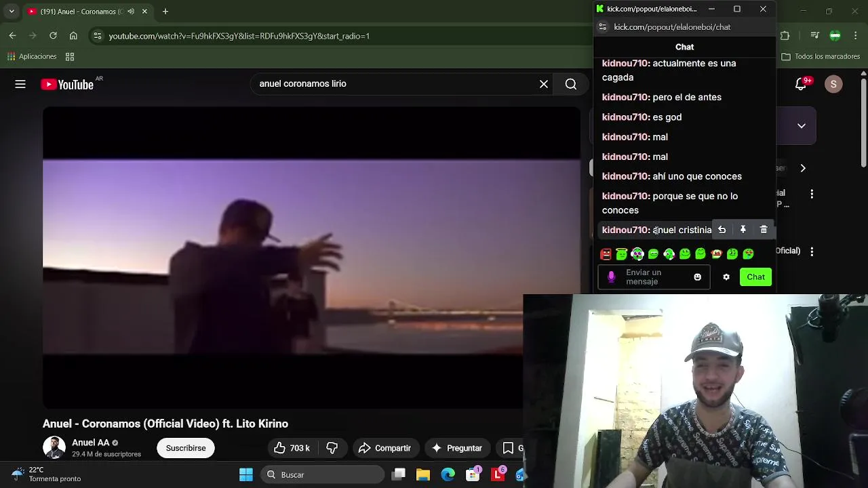
Task: Click the Enviar un mensaje input
Action: 654,277
